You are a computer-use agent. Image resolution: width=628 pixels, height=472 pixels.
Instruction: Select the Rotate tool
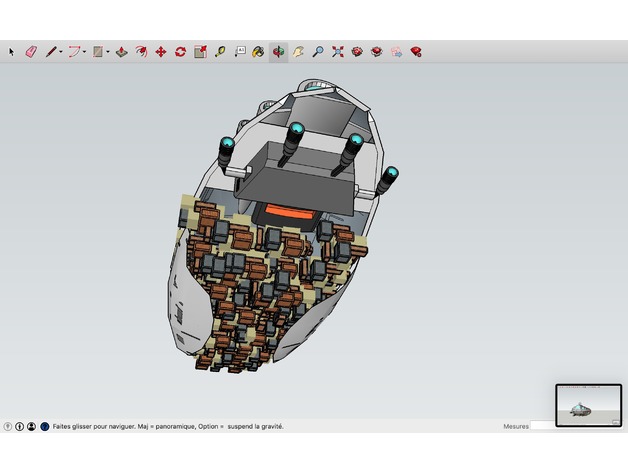(x=180, y=52)
